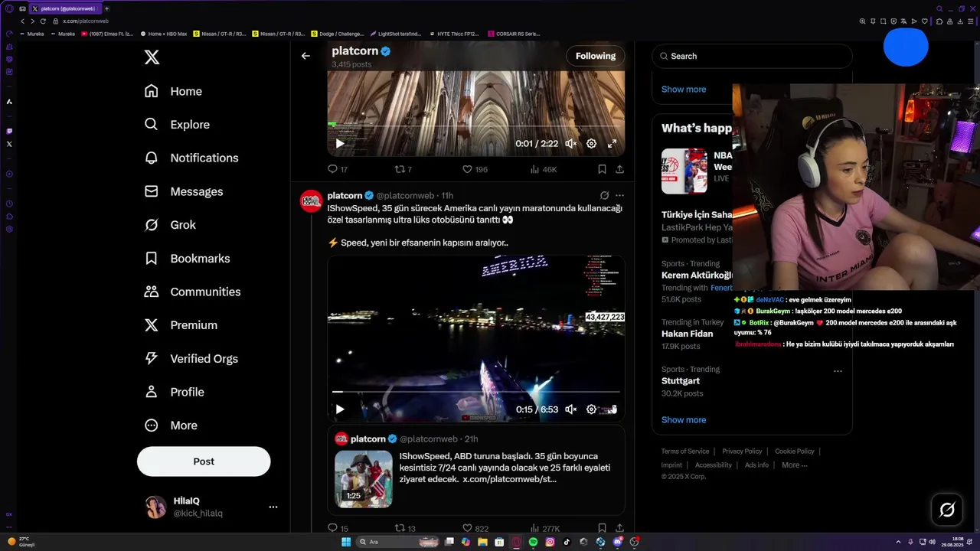Image resolution: width=980 pixels, height=551 pixels.
Task: Open options dots for Stuttgart trend
Action: click(838, 371)
